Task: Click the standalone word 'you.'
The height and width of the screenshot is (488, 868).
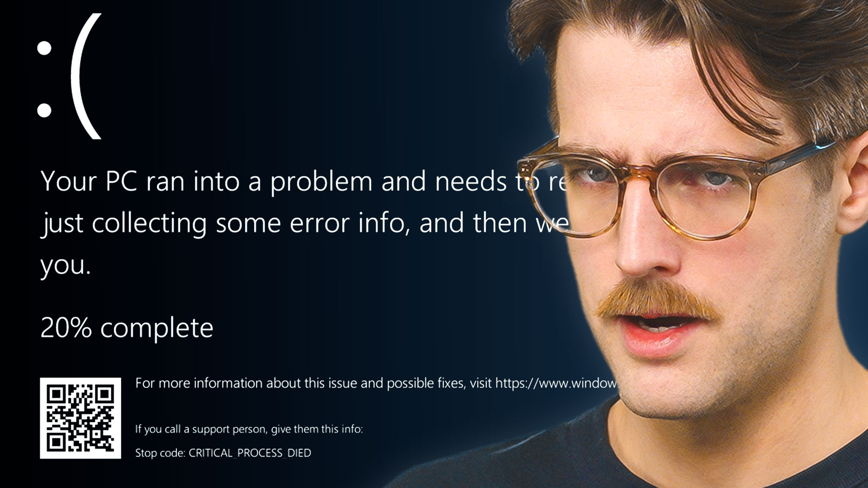Action: tap(66, 265)
